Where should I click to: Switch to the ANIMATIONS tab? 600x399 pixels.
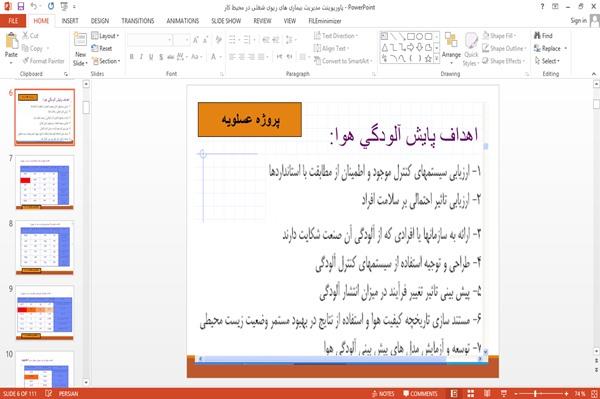[x=183, y=21]
